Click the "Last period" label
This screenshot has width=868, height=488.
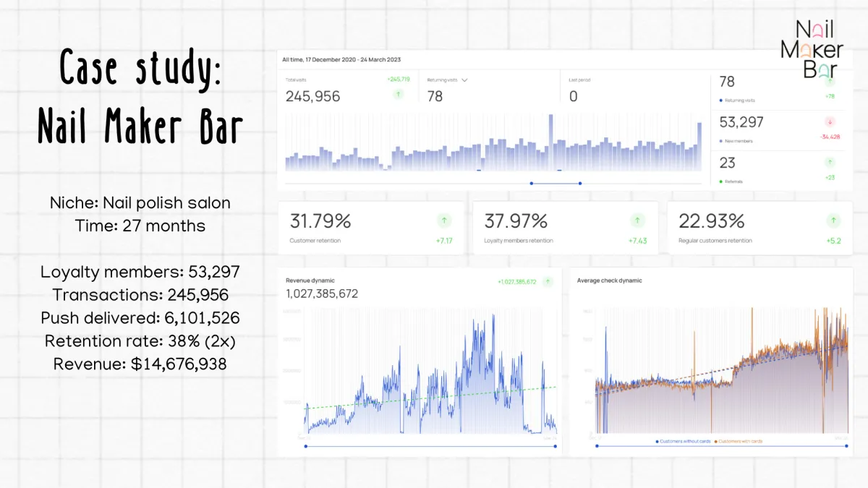click(580, 80)
